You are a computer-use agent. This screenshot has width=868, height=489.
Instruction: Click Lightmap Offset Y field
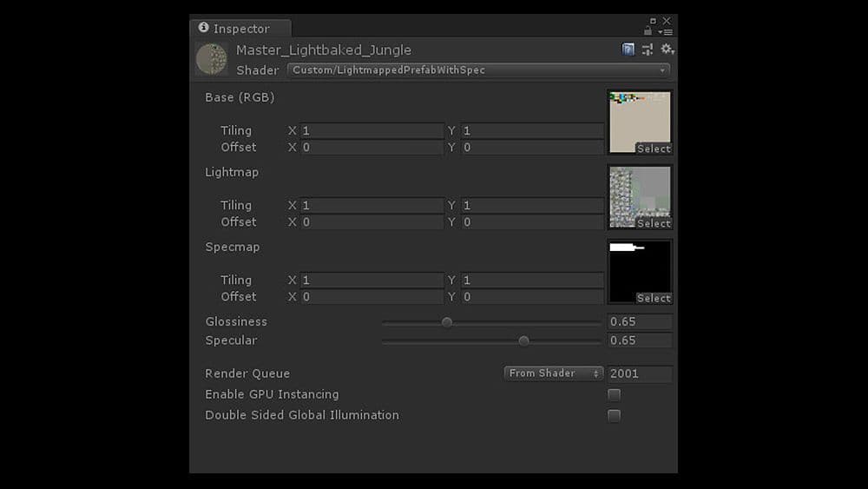pyautogui.click(x=533, y=222)
